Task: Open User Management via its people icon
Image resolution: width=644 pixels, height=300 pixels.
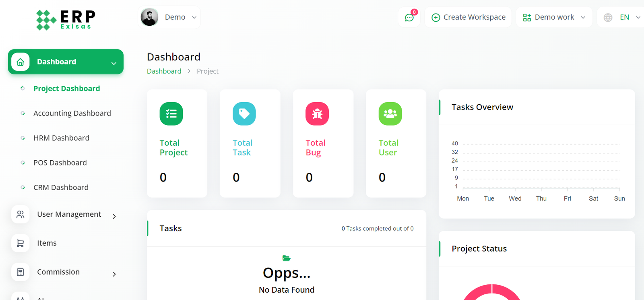Action: 20,215
